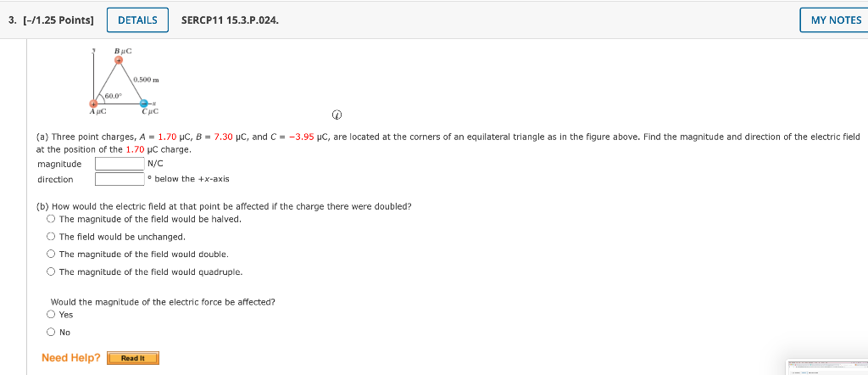Click the blue negative C charge in the figure

click(x=143, y=104)
